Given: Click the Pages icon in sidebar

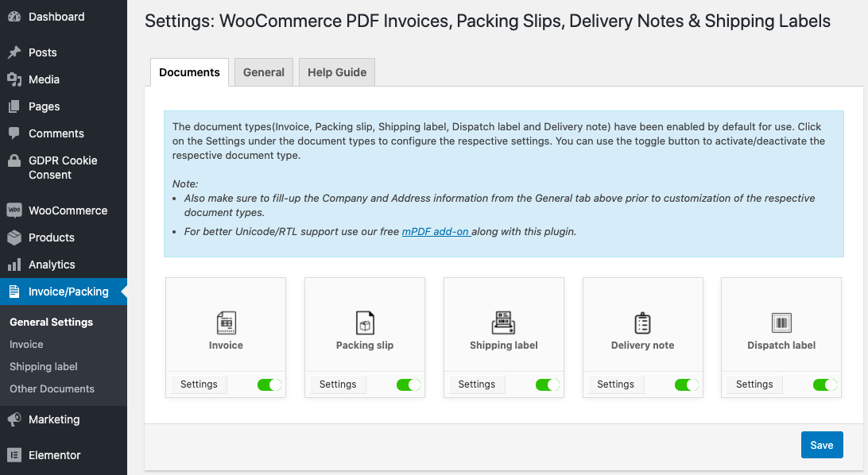Looking at the screenshot, I should coord(14,106).
